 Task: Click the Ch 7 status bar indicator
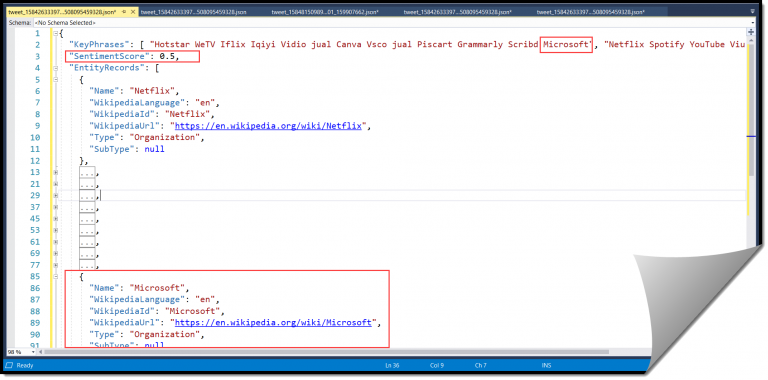480,365
